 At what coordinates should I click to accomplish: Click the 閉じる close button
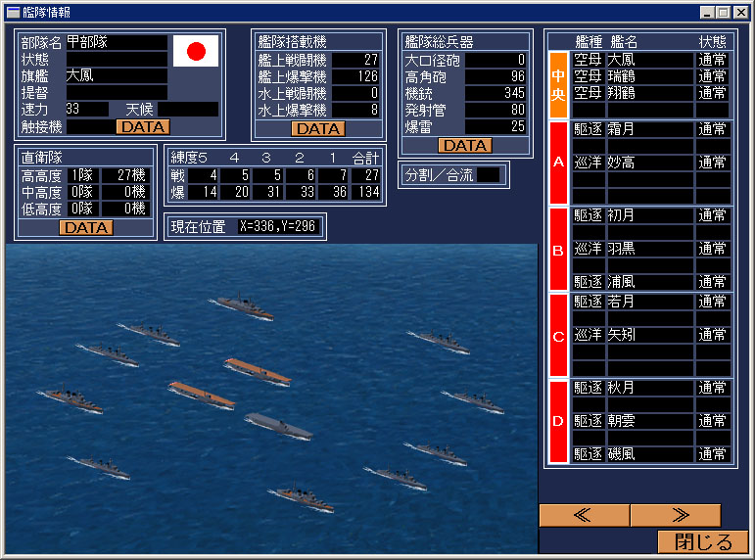(x=703, y=541)
